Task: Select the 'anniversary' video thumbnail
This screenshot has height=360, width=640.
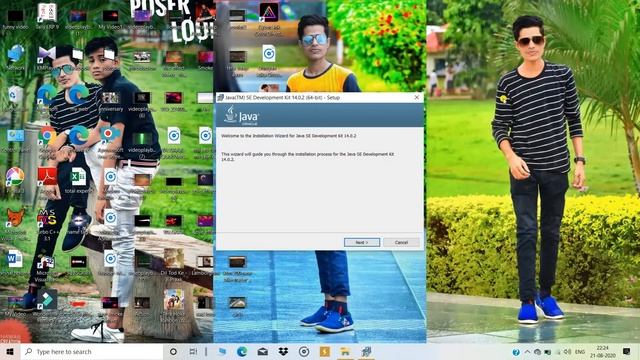Action: (110, 101)
